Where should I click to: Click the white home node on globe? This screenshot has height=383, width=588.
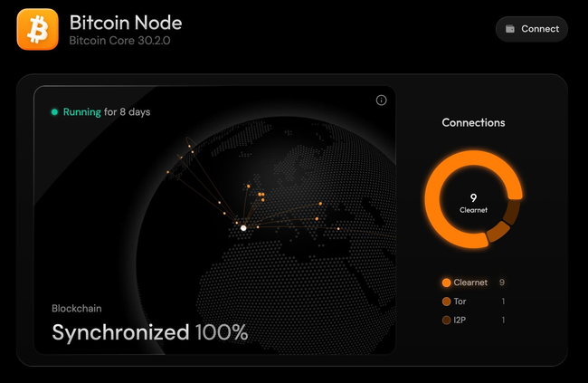click(x=243, y=228)
